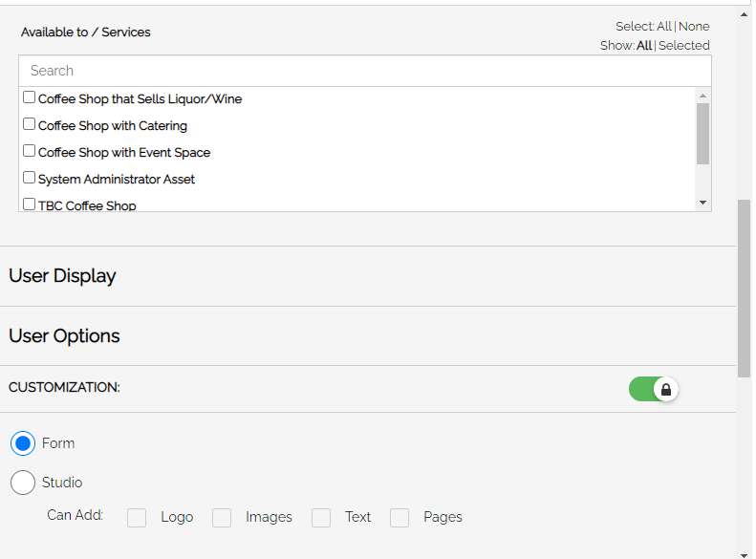This screenshot has width=756, height=559.
Task: Expand the User Display section
Action: (x=368, y=276)
